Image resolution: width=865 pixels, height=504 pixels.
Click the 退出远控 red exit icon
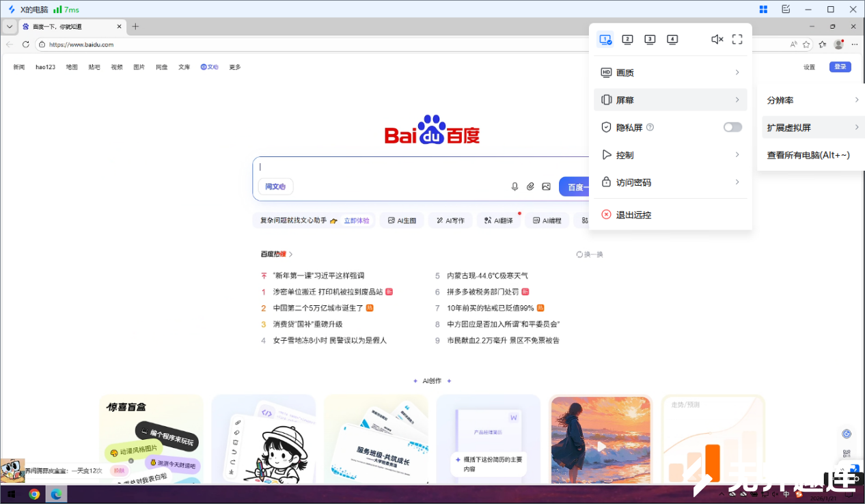coord(606,214)
